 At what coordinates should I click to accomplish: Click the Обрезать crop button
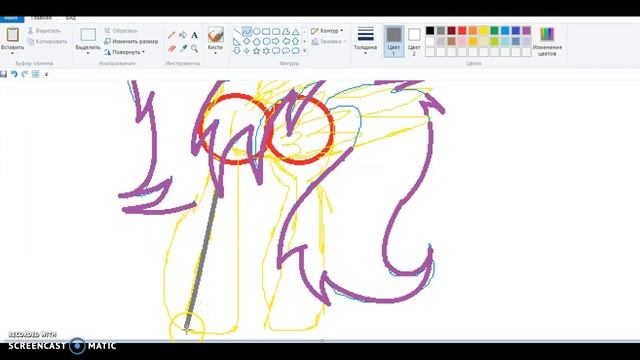point(121,31)
